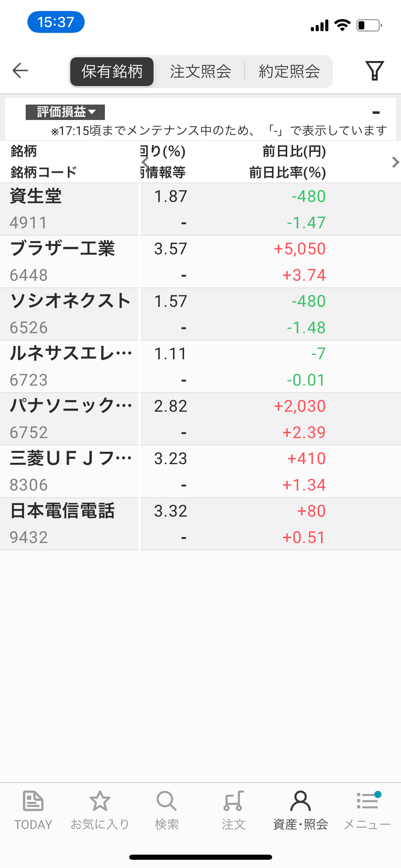
Task: Open 資生堂 4911 stock row
Action: pyautogui.click(x=200, y=209)
